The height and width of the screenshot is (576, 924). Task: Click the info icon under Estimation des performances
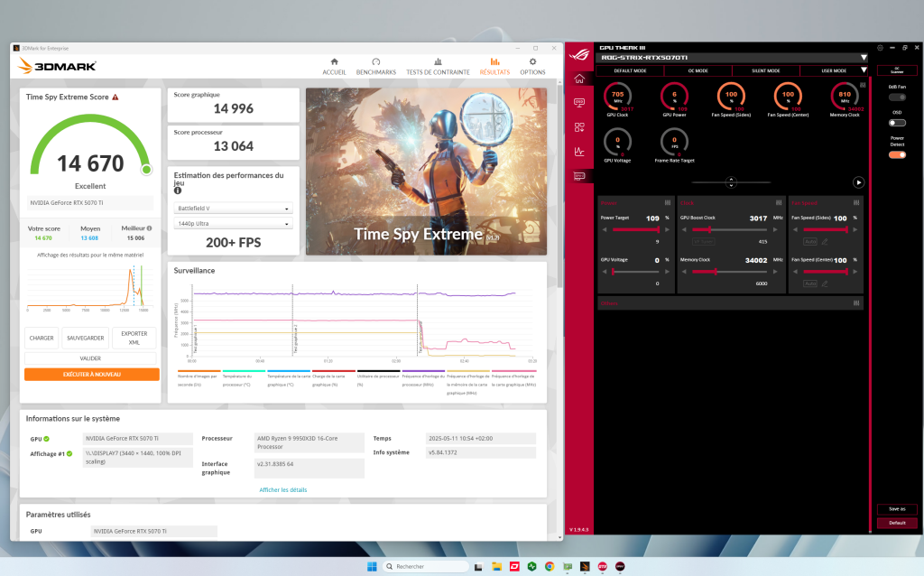click(178, 190)
